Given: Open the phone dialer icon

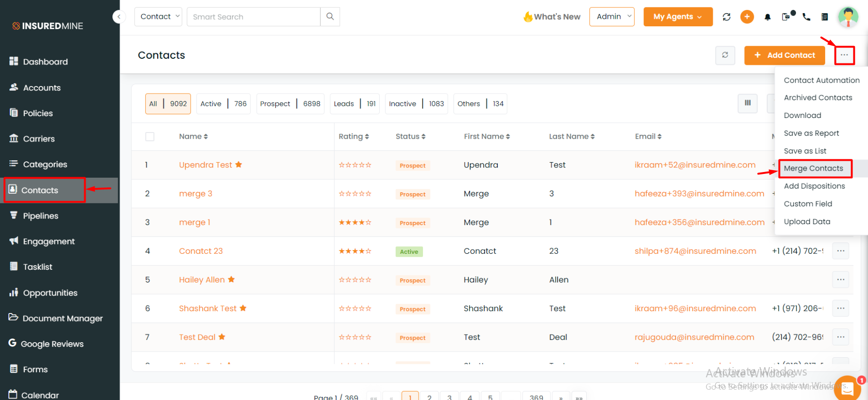Looking at the screenshot, I should pos(806,17).
